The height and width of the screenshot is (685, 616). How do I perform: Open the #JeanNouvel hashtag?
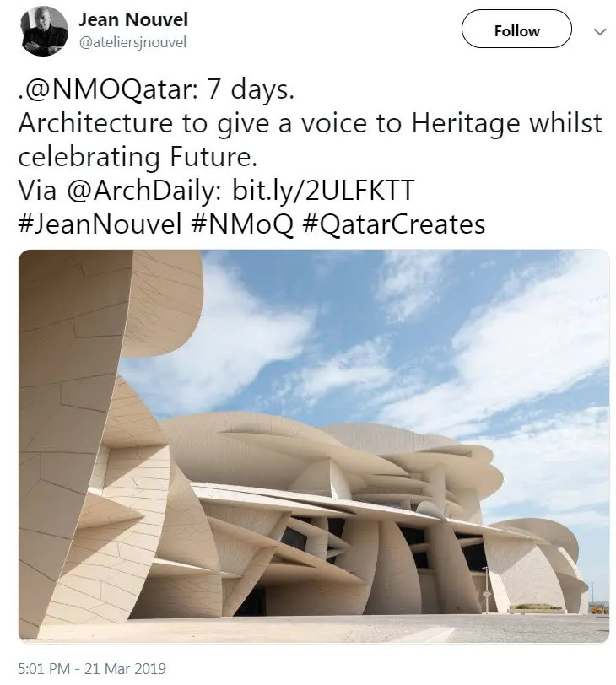click(100, 224)
